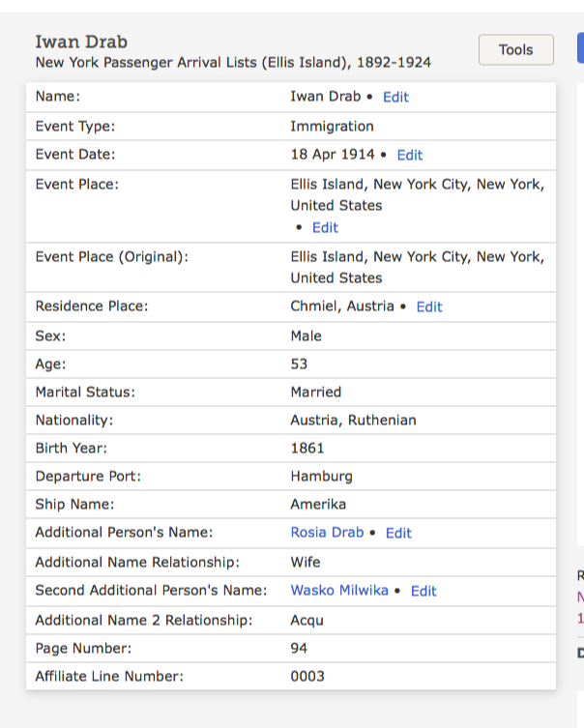
Task: Click the Birth Year value 1861
Action: coord(307,448)
